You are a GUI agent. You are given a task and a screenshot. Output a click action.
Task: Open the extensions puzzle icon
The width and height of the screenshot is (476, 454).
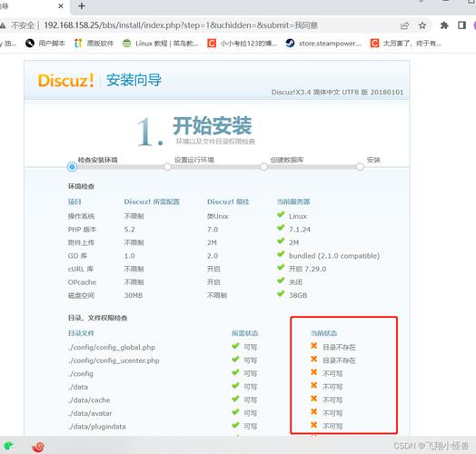pos(444,25)
